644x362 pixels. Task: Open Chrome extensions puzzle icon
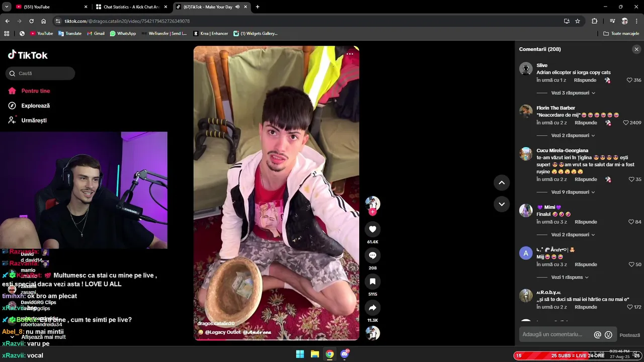[595, 21]
